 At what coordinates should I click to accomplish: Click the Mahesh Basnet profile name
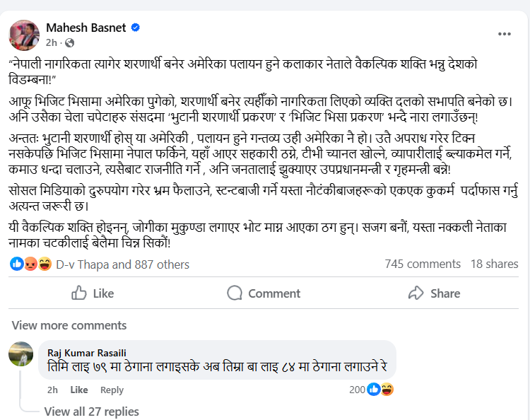(86, 28)
